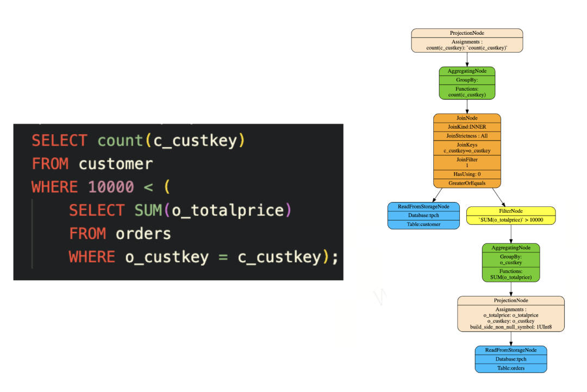This screenshot has height=392, width=587.
Task: Click SUM(o_totalprice) in the SQL code
Action: click(x=213, y=210)
